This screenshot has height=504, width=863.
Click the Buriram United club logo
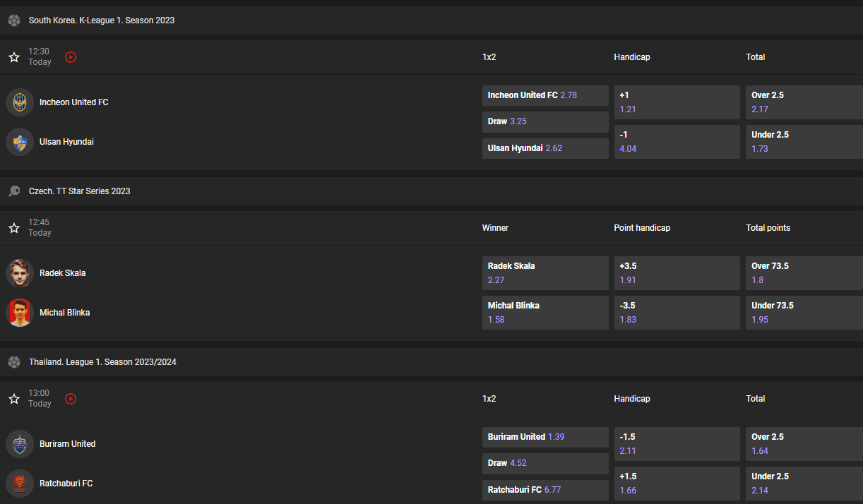[x=20, y=444]
